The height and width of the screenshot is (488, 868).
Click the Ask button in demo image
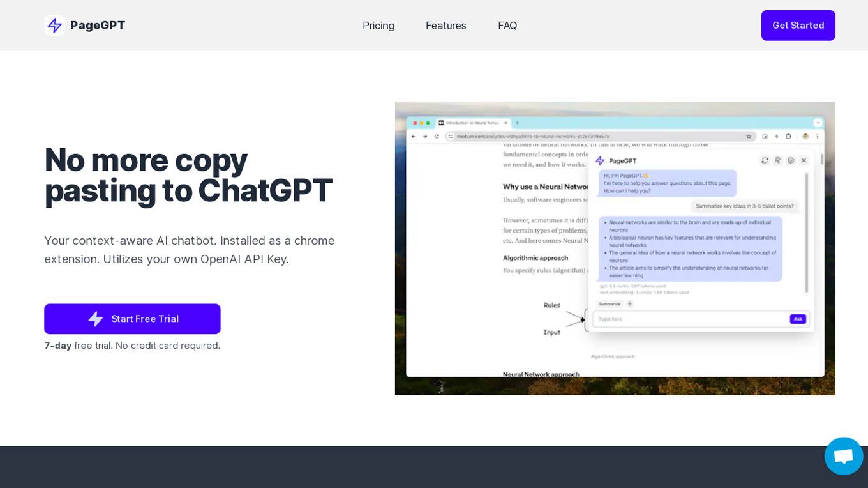pyautogui.click(x=798, y=319)
